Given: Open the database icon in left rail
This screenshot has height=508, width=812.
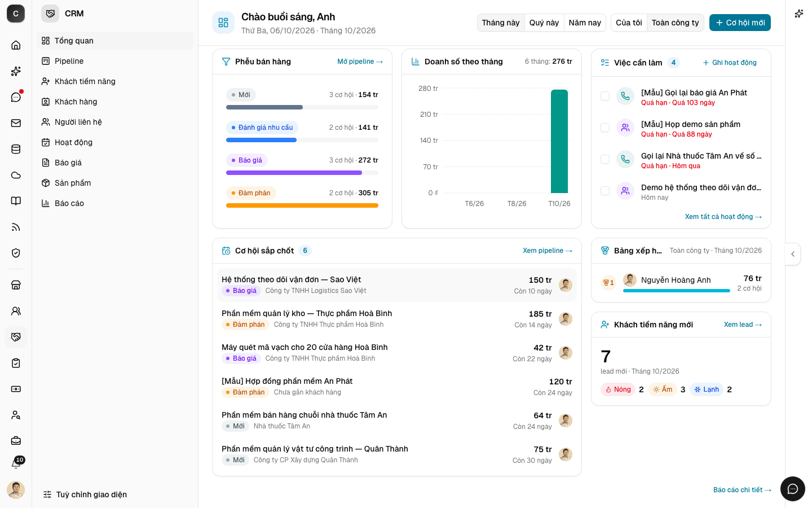Looking at the screenshot, I should (x=16, y=149).
